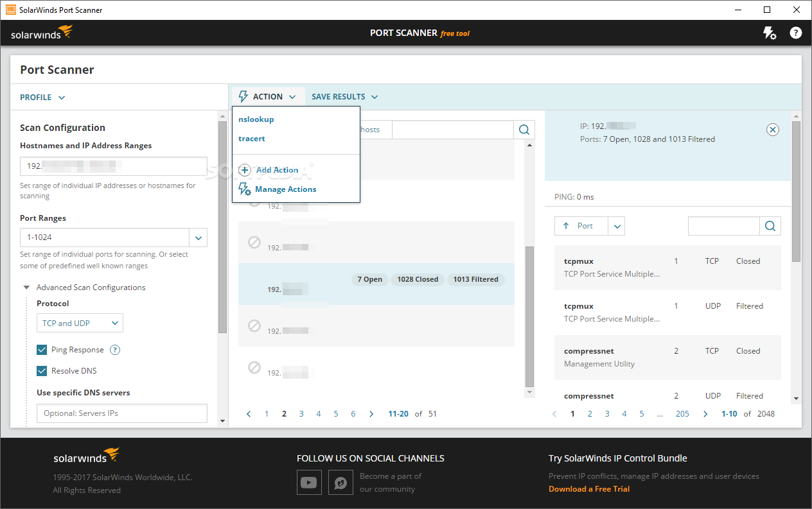This screenshot has height=509, width=812.
Task: Open the SAVE RESULTS dropdown
Action: (344, 97)
